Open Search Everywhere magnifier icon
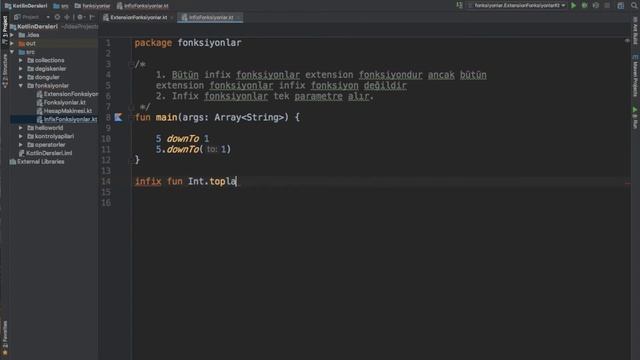This screenshot has width=640, height=360. point(634,6)
